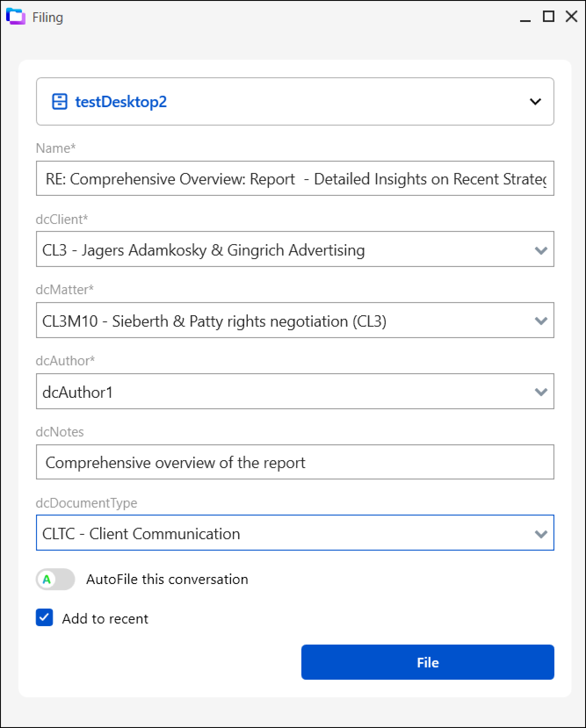
Task: Uncheck the Add to recent checkbox
Action: (44, 617)
